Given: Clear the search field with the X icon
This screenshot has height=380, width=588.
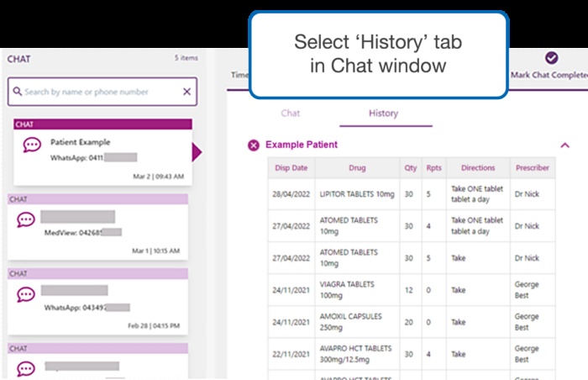Looking at the screenshot, I should (x=186, y=92).
